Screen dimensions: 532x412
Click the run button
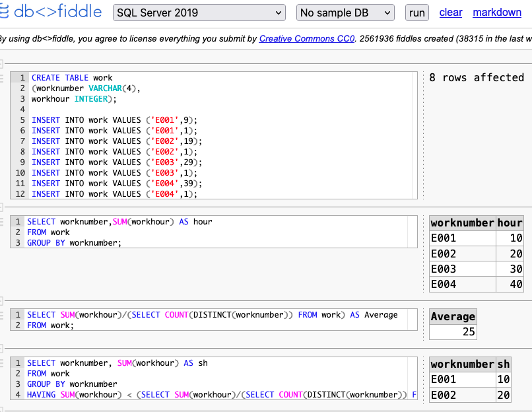point(417,13)
